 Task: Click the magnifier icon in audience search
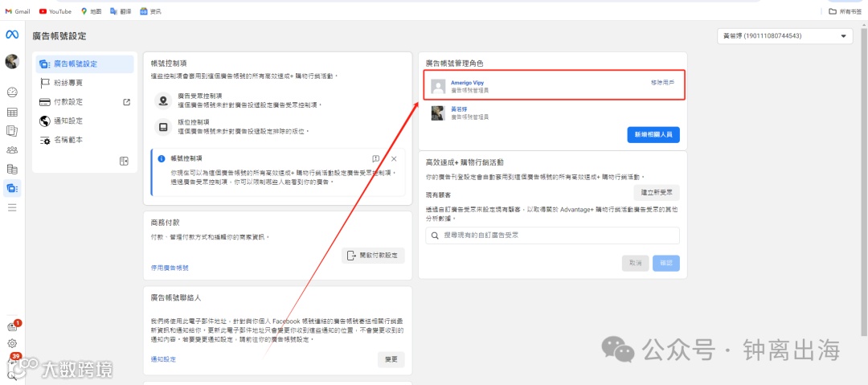point(436,236)
